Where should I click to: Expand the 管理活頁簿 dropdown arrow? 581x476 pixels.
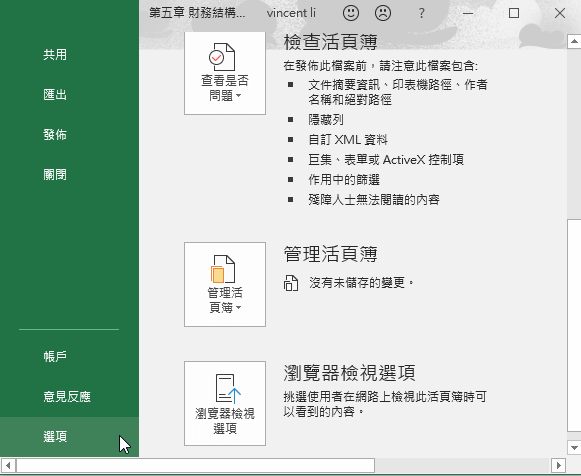pyautogui.click(x=238, y=307)
